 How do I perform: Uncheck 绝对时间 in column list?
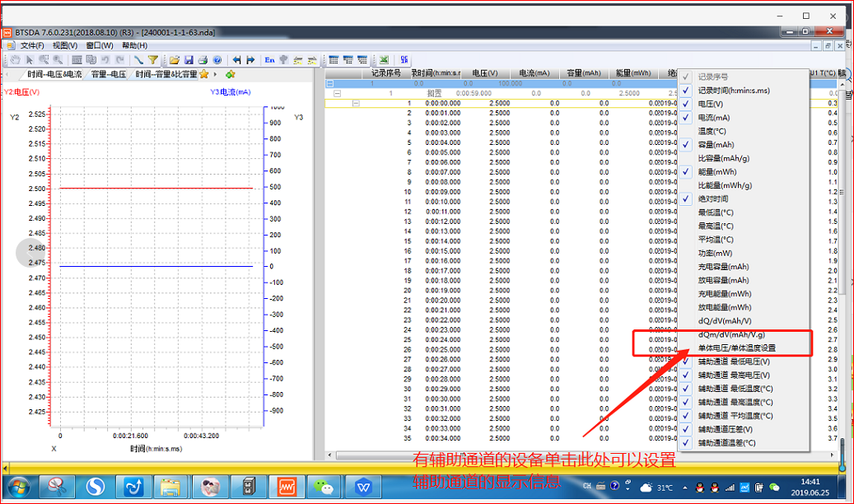(x=743, y=198)
